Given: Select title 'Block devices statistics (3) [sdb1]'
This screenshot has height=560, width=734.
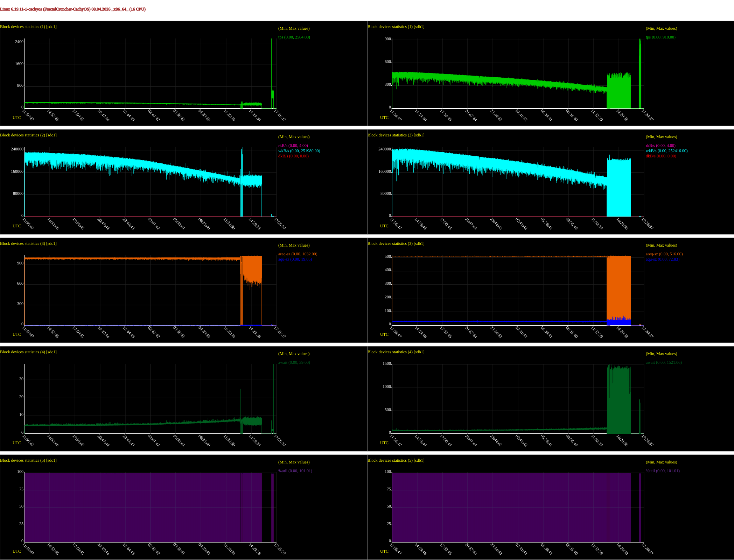Looking at the screenshot, I should pos(396,243).
